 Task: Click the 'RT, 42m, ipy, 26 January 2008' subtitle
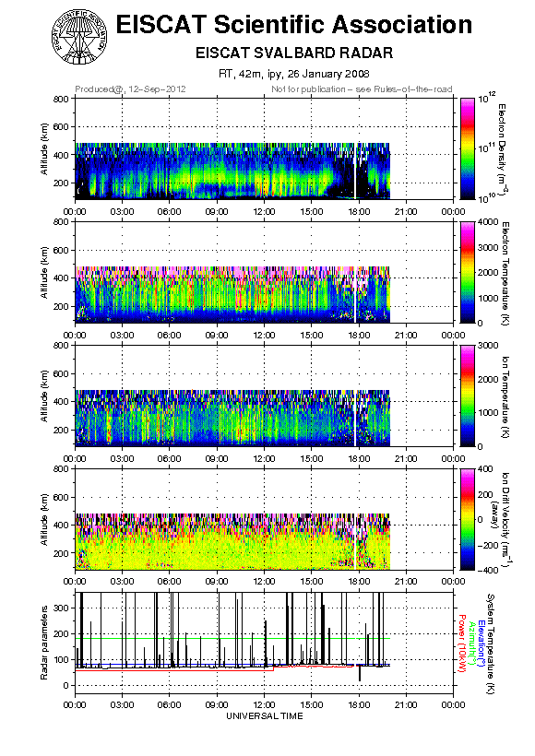pos(294,74)
